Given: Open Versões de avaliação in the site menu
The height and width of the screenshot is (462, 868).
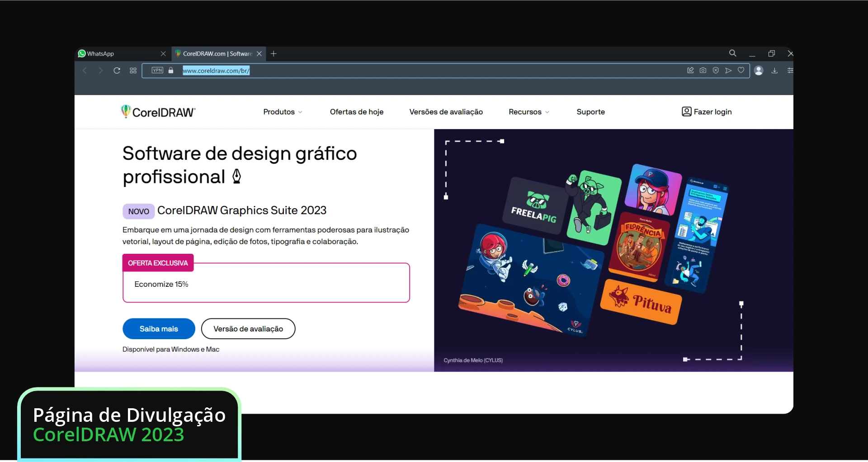Looking at the screenshot, I should click(x=446, y=112).
